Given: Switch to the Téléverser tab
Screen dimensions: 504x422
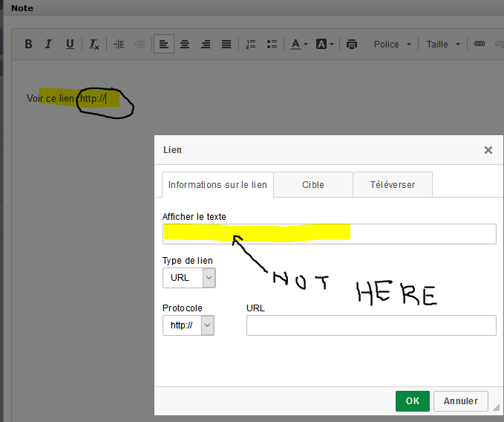Looking at the screenshot, I should point(392,184).
